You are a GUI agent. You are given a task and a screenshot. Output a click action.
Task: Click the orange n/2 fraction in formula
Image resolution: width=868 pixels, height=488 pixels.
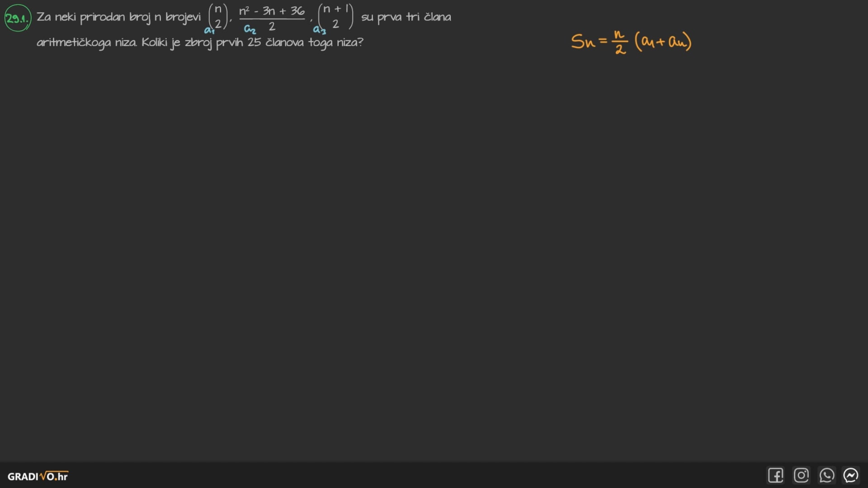point(619,42)
